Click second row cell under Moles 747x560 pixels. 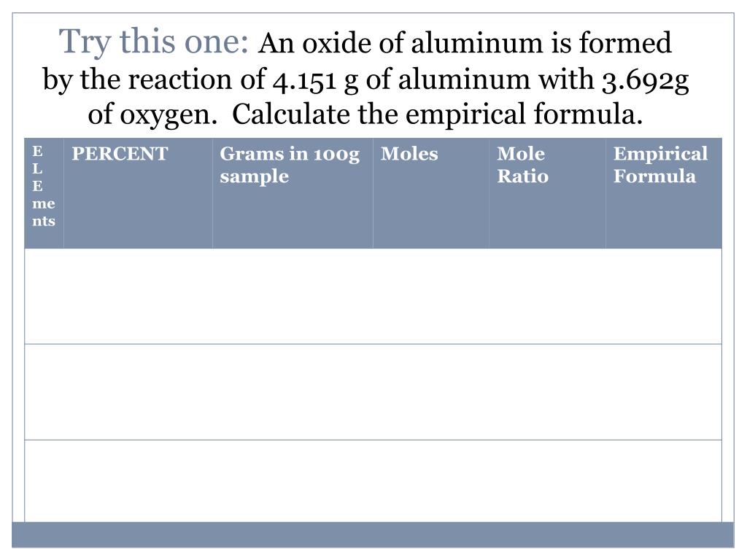pos(430,392)
